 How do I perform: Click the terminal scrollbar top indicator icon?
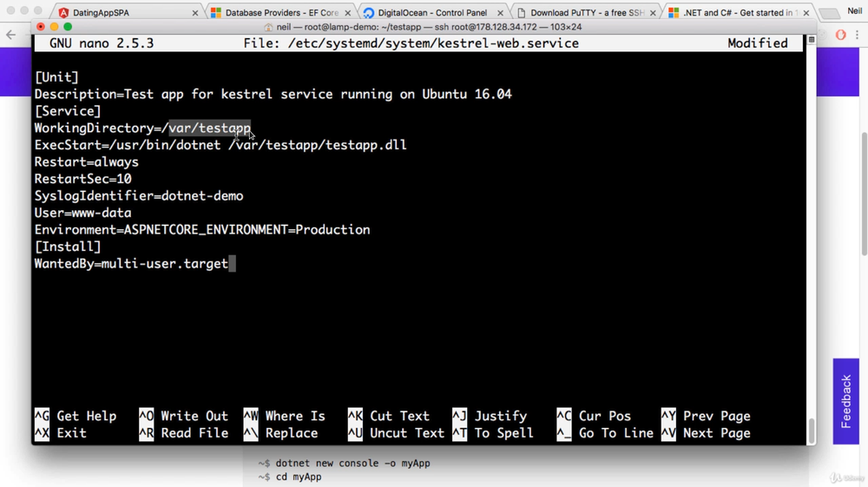click(812, 40)
